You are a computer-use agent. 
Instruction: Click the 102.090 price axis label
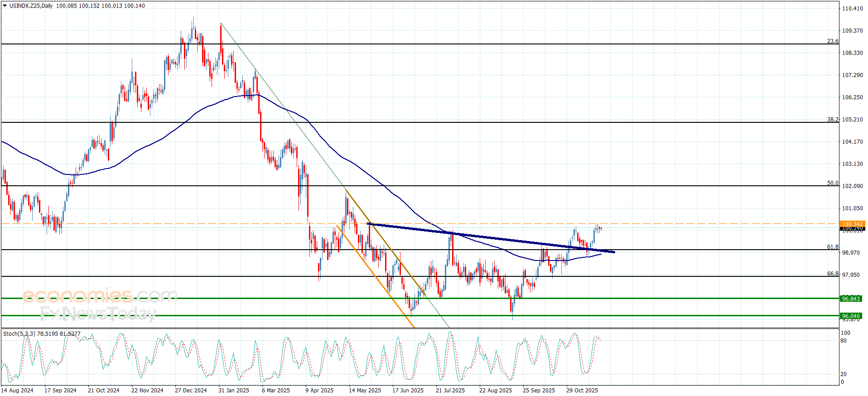(852, 186)
